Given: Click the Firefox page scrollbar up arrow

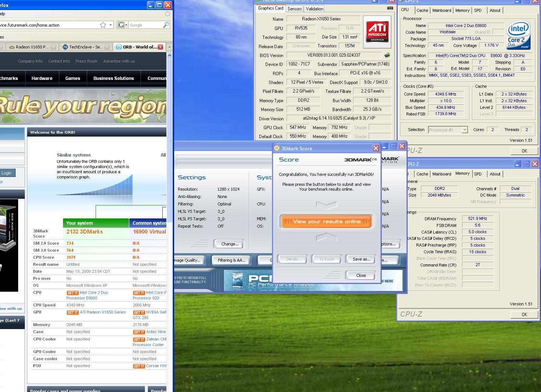Looking at the screenshot, I should pos(170,55).
